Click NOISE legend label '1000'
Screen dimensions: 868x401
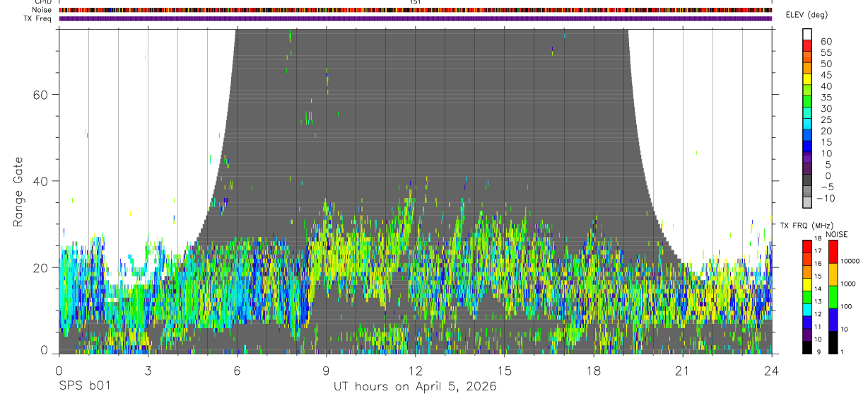849,284
